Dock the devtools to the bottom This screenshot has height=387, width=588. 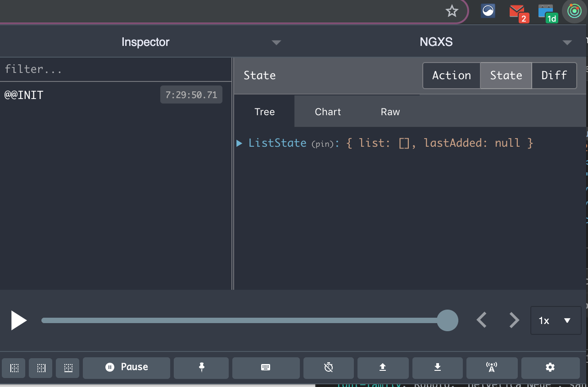click(68, 368)
